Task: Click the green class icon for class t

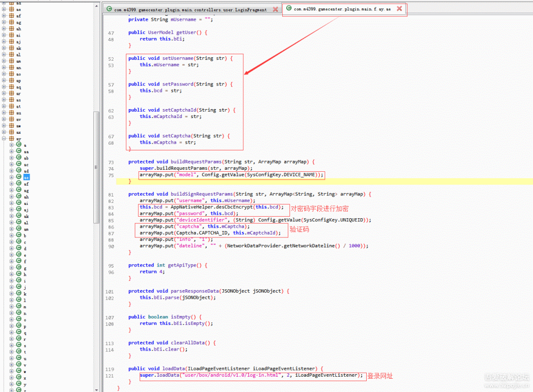Action: [19, 351]
